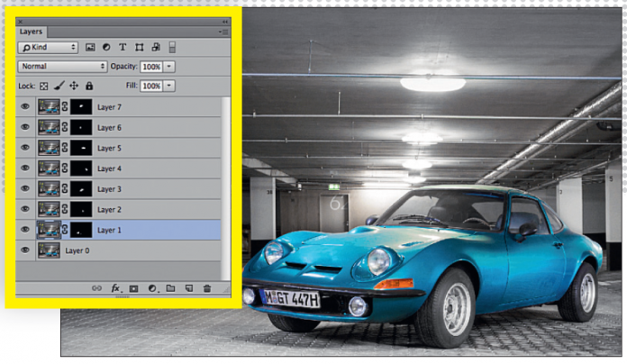Expand the Opacity slider dropdown arrow

click(169, 67)
